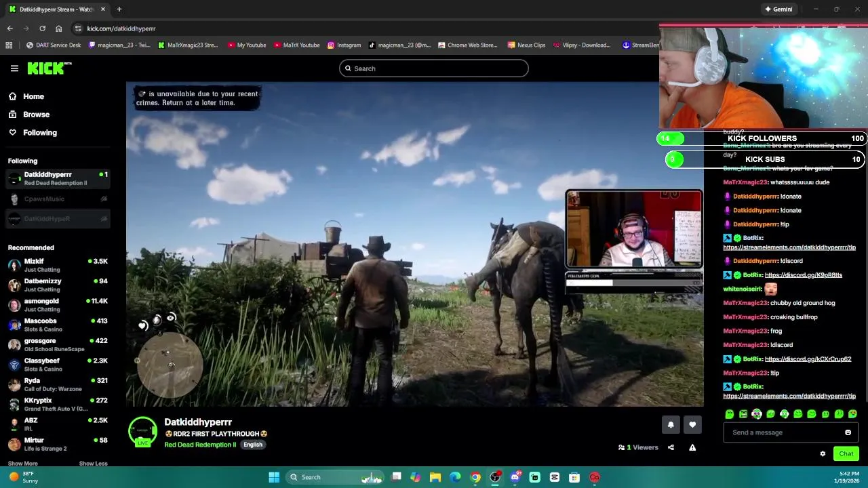Expand recommended list with Show More
868x488 pixels.
click(x=22, y=464)
